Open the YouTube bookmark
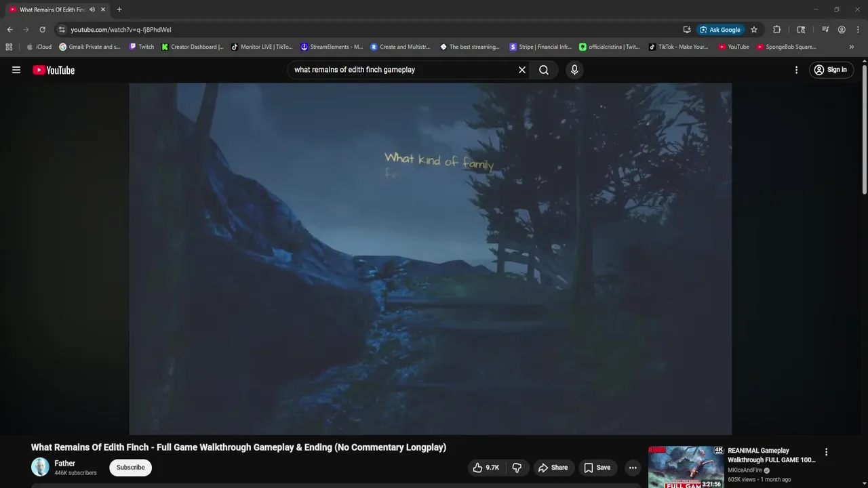Viewport: 868px width, 488px height. click(734, 47)
